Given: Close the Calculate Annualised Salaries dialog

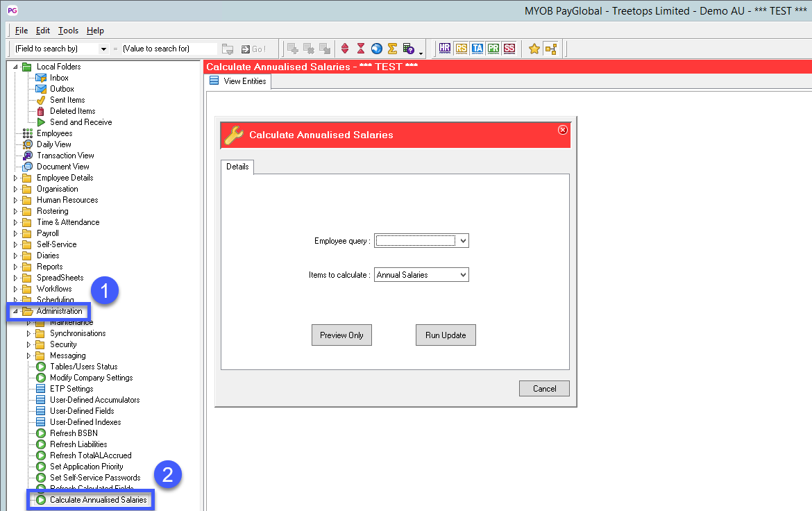Looking at the screenshot, I should pyautogui.click(x=563, y=130).
